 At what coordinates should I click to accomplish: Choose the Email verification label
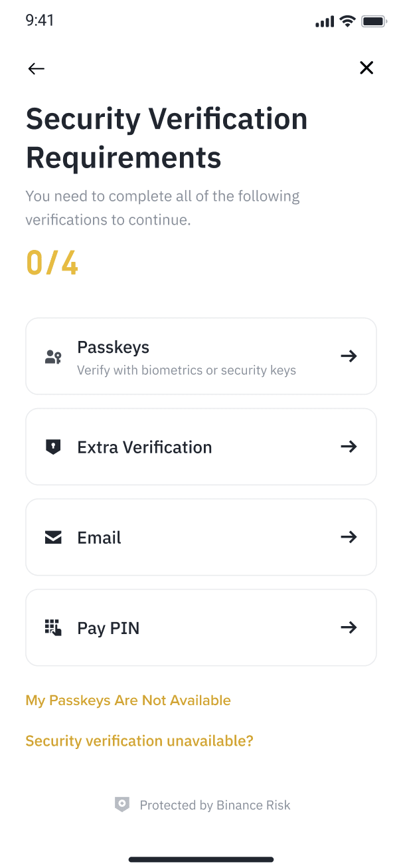pyautogui.click(x=100, y=538)
